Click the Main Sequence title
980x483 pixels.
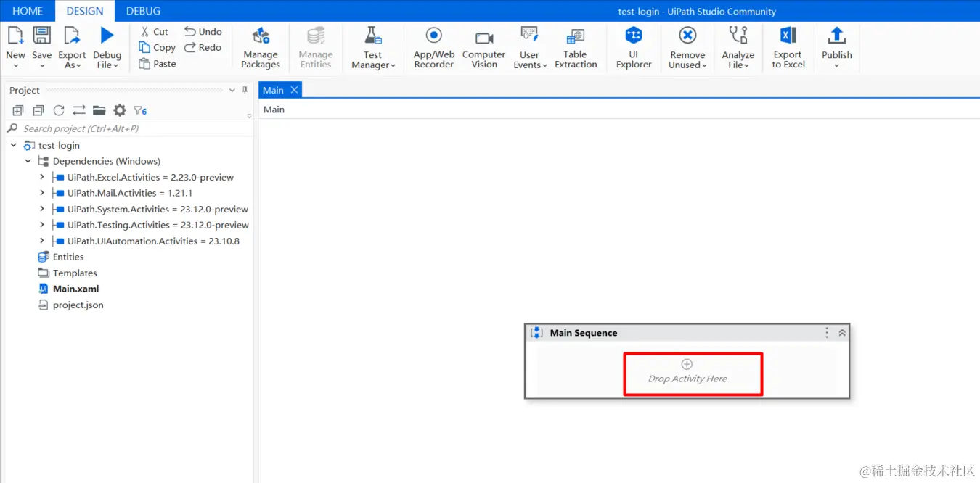pyautogui.click(x=584, y=333)
